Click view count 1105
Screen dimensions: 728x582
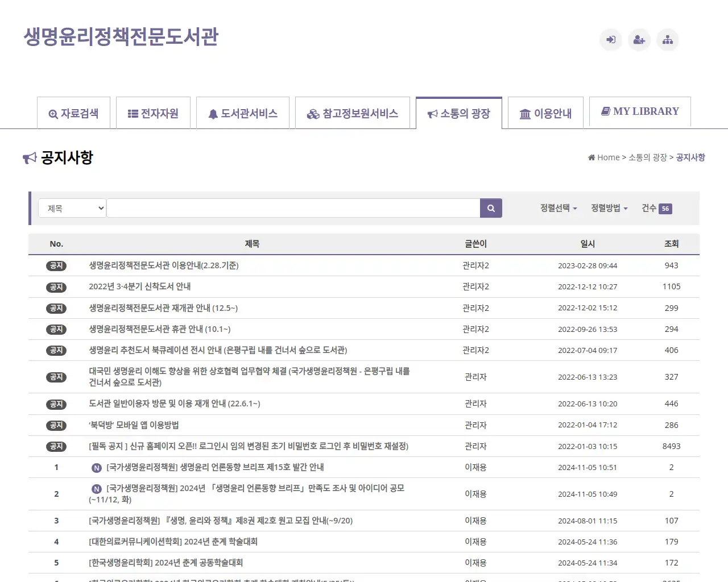tap(671, 286)
